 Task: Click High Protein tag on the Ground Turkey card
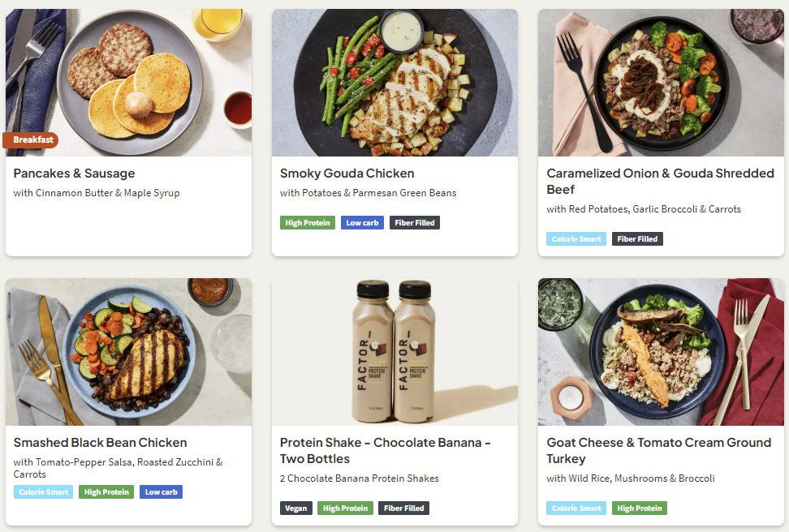click(639, 508)
